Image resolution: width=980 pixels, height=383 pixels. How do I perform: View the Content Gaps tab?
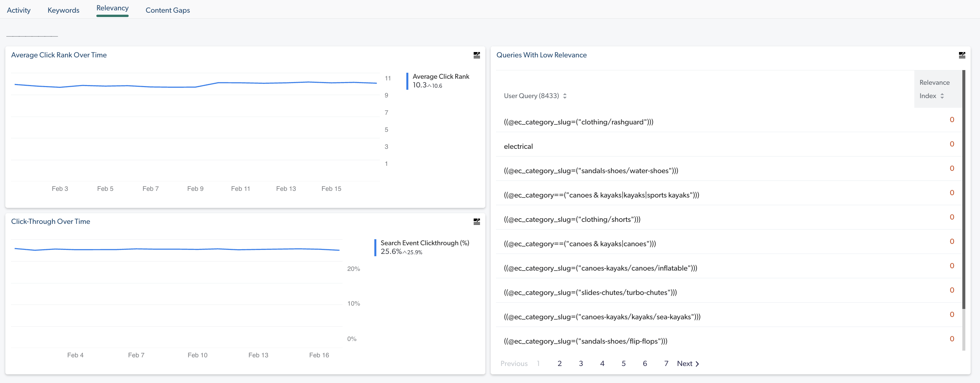click(x=167, y=10)
